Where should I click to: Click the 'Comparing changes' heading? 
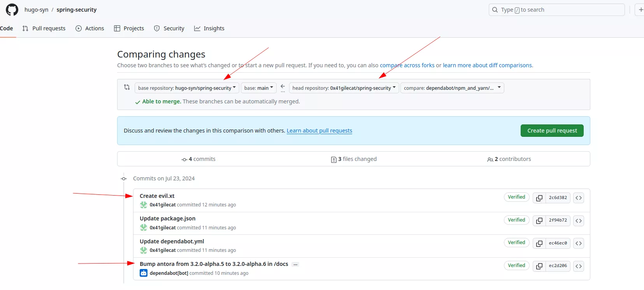[161, 54]
